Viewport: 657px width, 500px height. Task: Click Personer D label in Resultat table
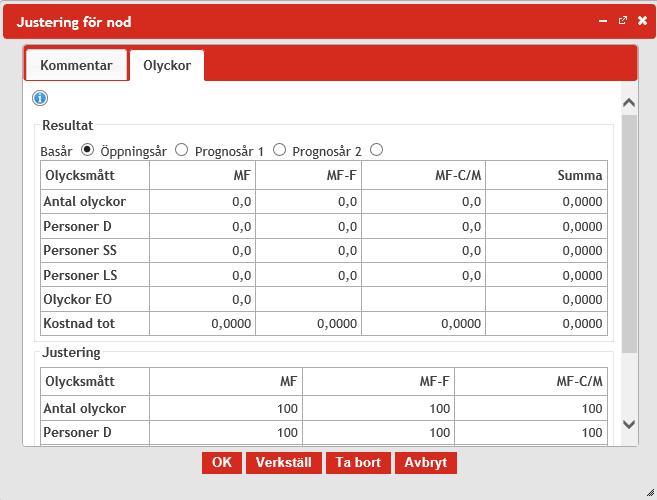pos(77,226)
